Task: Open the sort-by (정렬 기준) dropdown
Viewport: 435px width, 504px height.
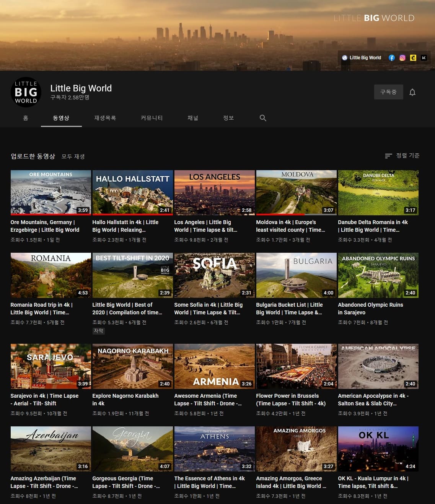Action: 402,156
